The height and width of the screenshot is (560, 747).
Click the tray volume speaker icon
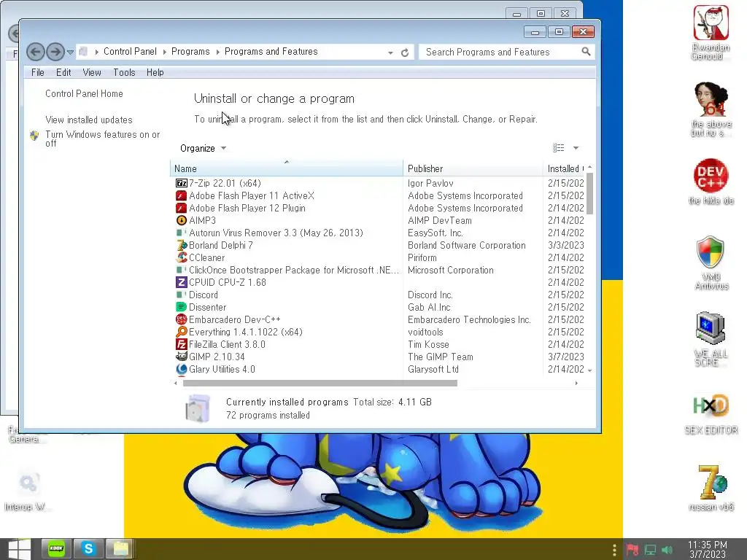pos(667,550)
